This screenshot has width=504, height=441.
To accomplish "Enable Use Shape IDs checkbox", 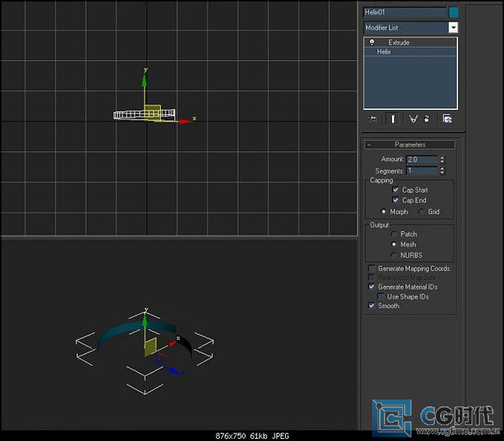I will (x=381, y=297).
